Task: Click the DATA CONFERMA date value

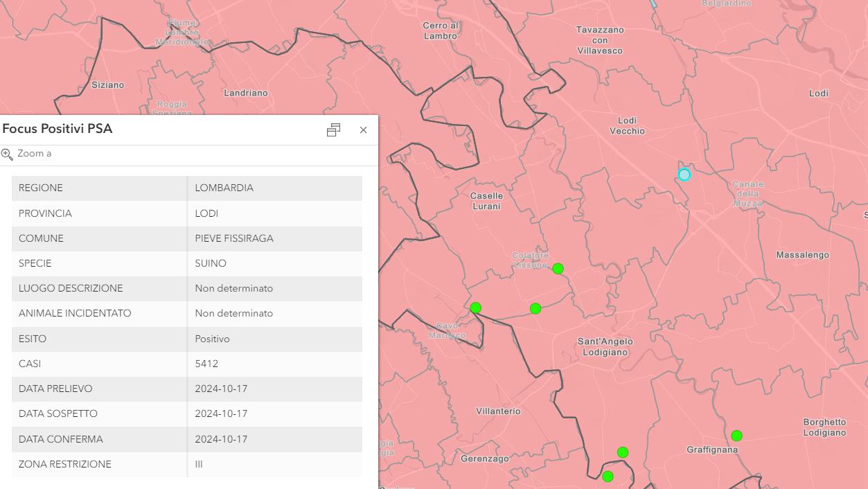Action: click(221, 439)
